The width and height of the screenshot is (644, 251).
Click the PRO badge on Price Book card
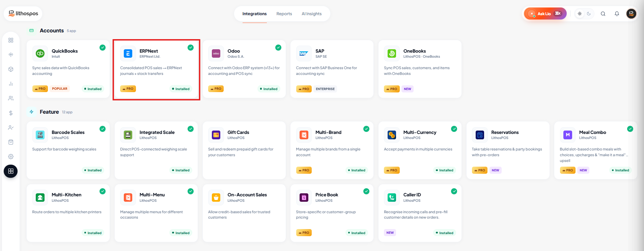(304, 233)
